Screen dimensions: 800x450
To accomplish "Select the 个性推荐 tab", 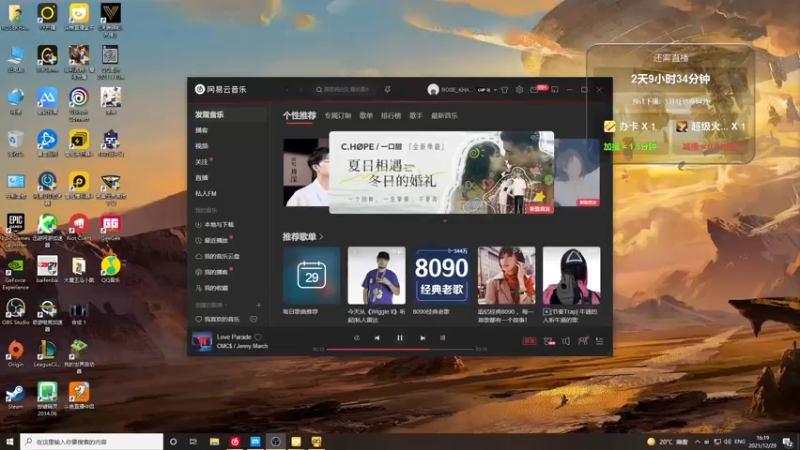I will coord(299,116).
